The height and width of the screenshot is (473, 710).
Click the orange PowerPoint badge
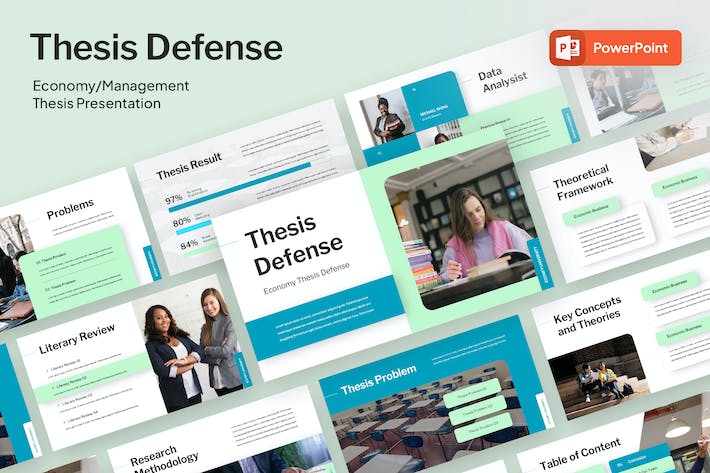point(615,48)
